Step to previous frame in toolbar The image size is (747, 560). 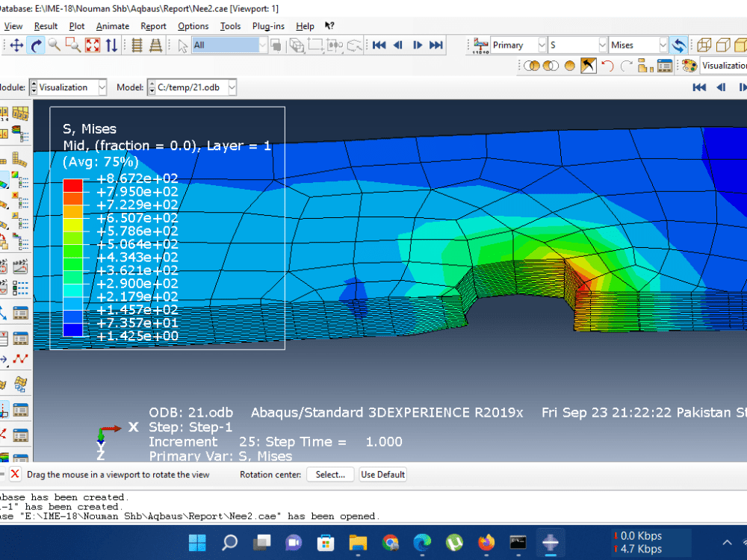click(x=398, y=46)
